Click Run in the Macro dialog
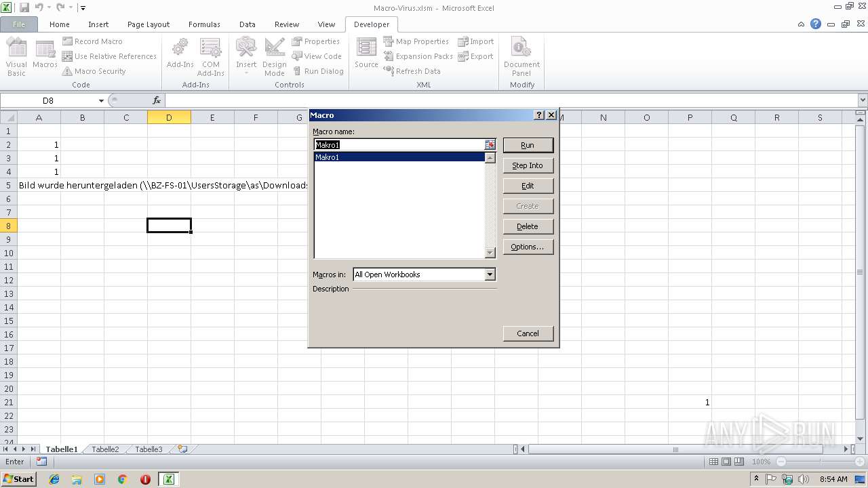Image resolution: width=868 pixels, height=488 pixels. point(528,145)
